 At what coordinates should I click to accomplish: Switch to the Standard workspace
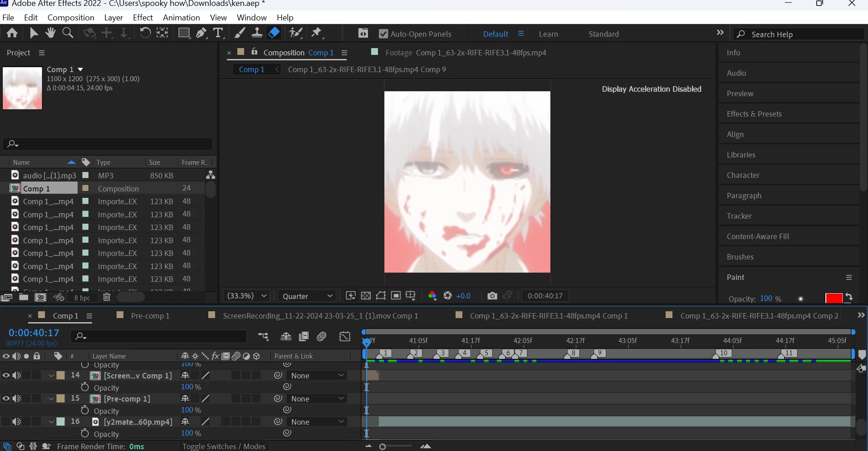point(603,34)
